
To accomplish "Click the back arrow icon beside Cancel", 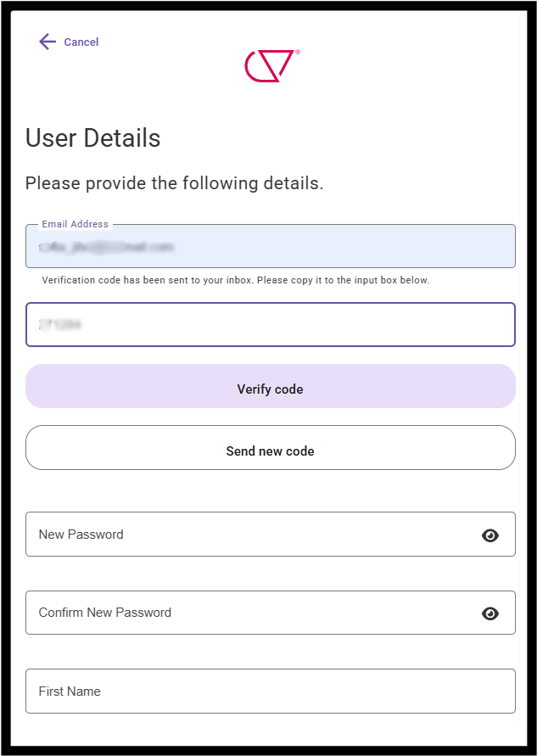I will 48,42.
